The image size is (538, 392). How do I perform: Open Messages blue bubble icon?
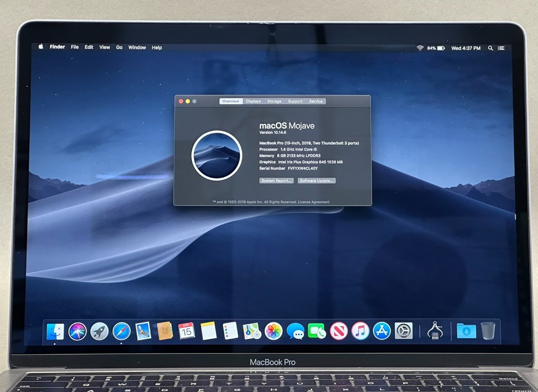295,332
